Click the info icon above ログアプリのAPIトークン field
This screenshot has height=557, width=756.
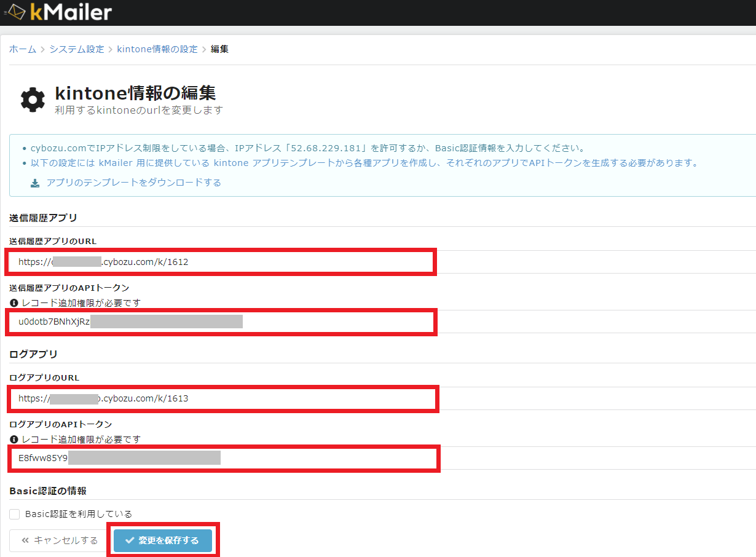[14, 439]
